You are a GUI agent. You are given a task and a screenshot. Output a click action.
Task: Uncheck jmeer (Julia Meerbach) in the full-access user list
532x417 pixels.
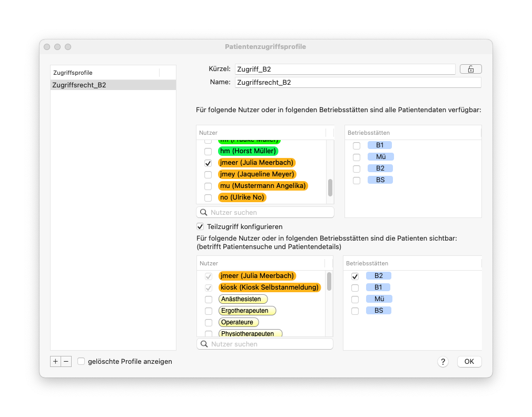coord(208,163)
